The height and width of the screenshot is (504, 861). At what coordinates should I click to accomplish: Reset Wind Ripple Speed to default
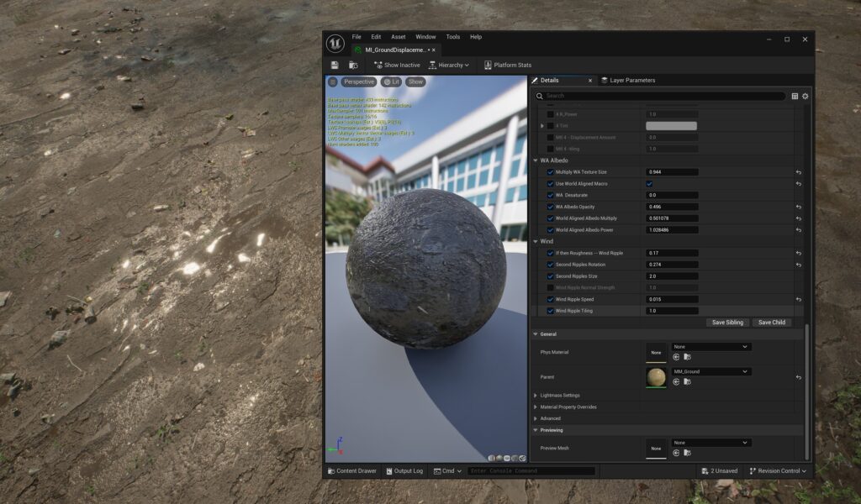798,299
